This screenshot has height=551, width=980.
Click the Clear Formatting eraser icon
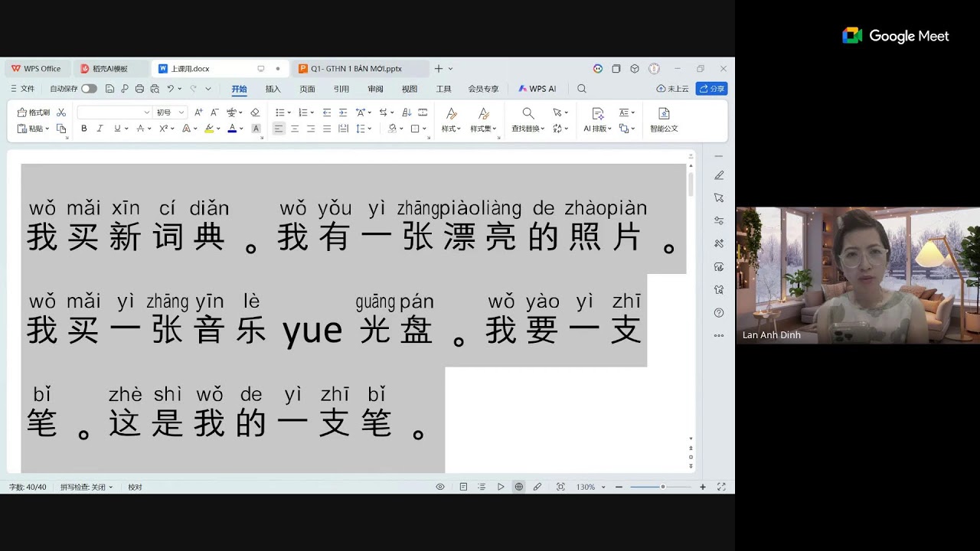tap(255, 112)
